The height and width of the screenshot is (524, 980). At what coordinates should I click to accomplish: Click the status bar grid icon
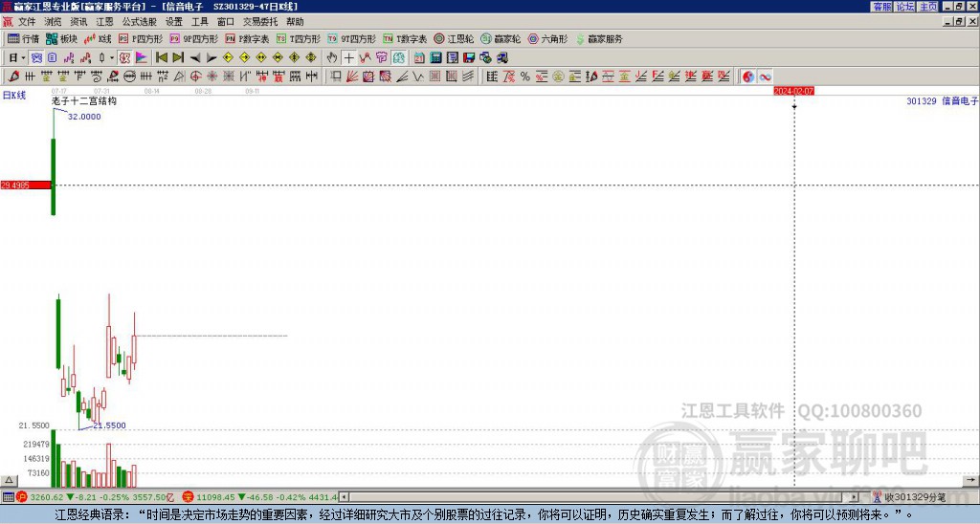(8, 497)
